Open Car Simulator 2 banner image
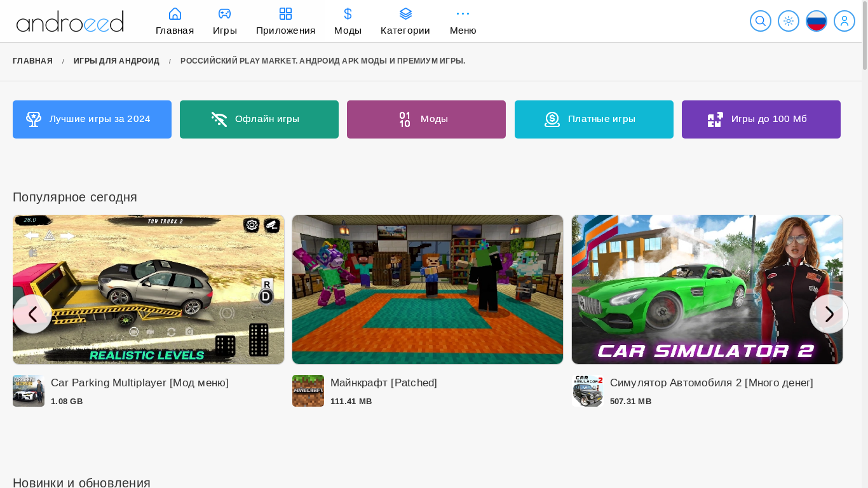 coord(707,289)
